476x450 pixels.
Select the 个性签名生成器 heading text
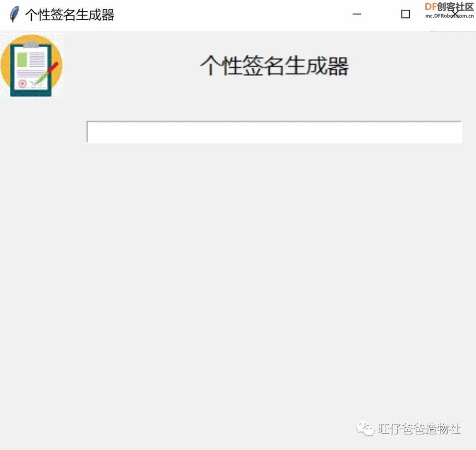tap(275, 65)
